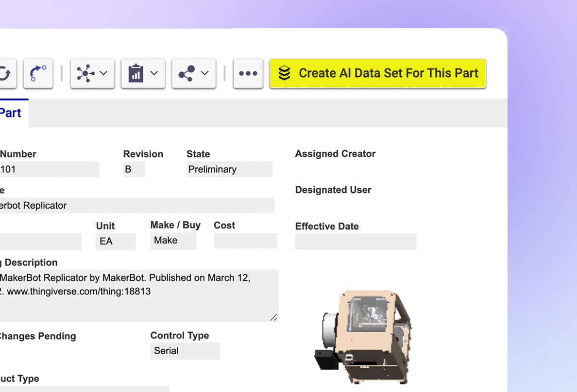The height and width of the screenshot is (392, 577).
Task: Click the network structure hub icon
Action: click(86, 73)
